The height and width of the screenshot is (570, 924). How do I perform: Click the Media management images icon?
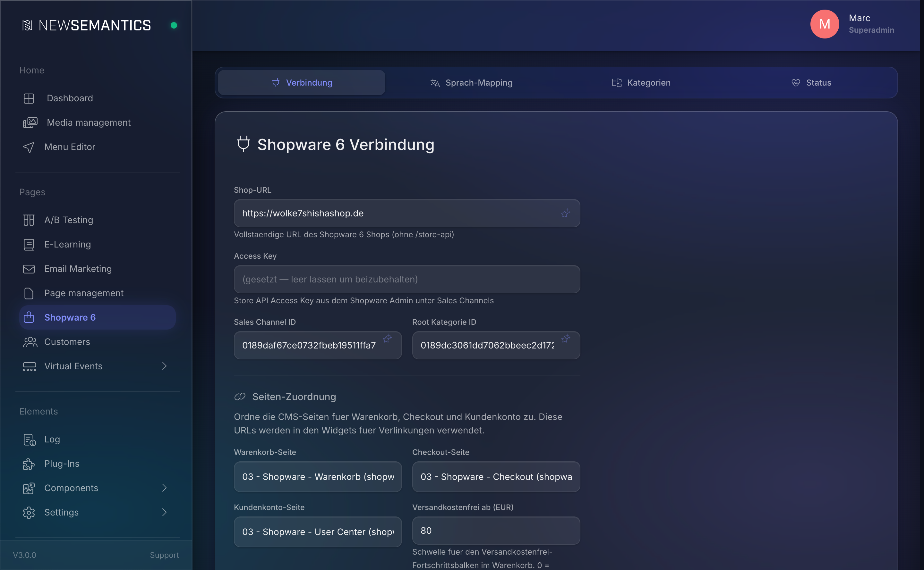(30, 122)
